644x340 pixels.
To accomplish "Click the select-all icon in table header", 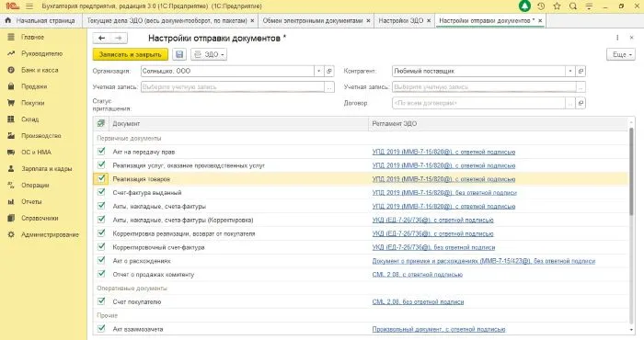I will [100, 123].
